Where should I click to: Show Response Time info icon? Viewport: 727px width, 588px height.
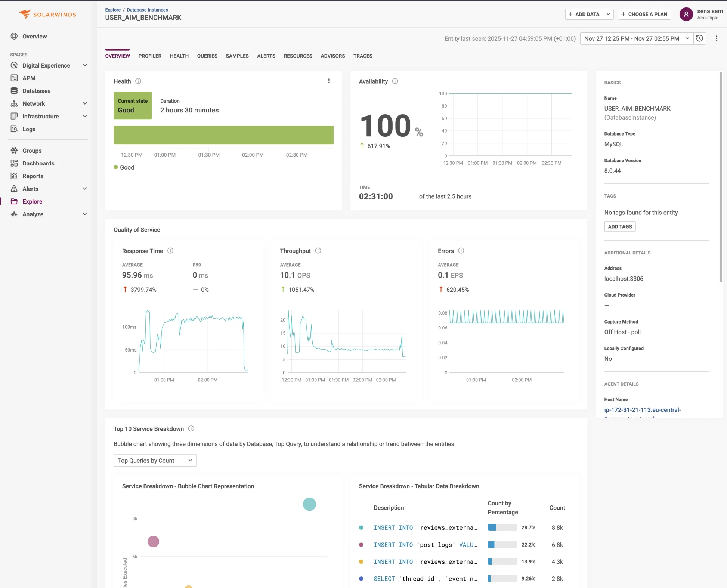tap(170, 251)
